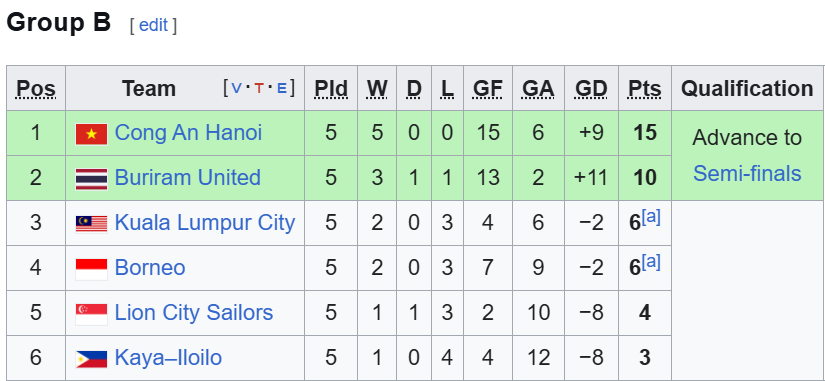Open the Lion City Sailors page

(x=194, y=313)
